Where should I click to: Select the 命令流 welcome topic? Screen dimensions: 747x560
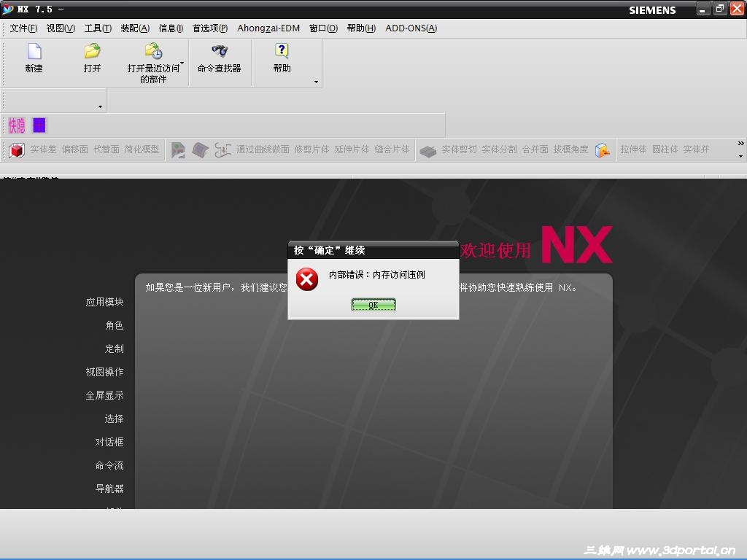click(109, 465)
